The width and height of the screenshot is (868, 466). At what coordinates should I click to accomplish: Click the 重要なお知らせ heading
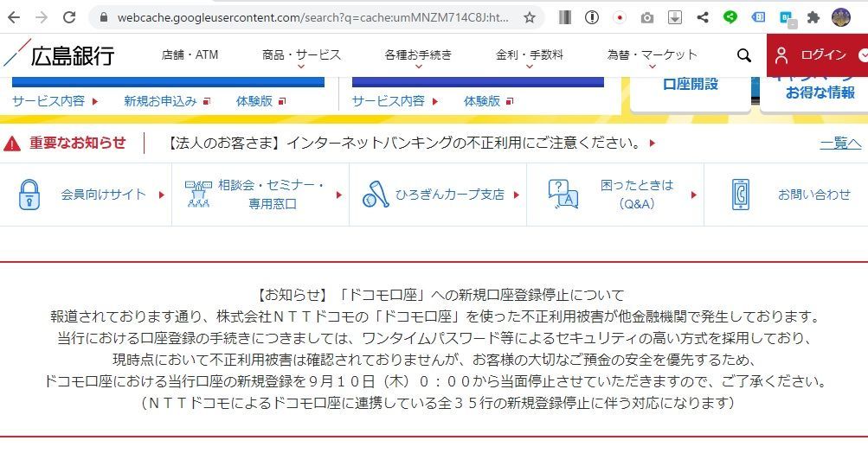click(x=78, y=144)
